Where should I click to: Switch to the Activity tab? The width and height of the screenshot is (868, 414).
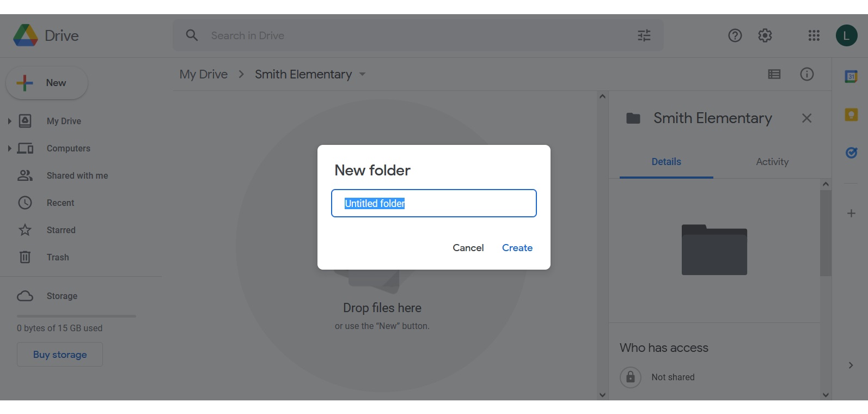click(x=772, y=162)
